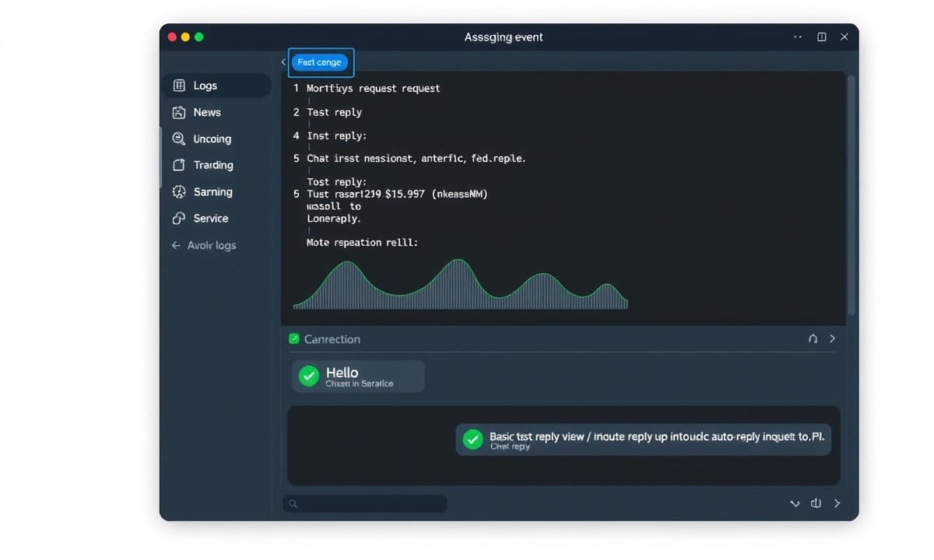Open Sarning from the sidebar icon
Screen dimensions: 934x560
click(x=179, y=191)
